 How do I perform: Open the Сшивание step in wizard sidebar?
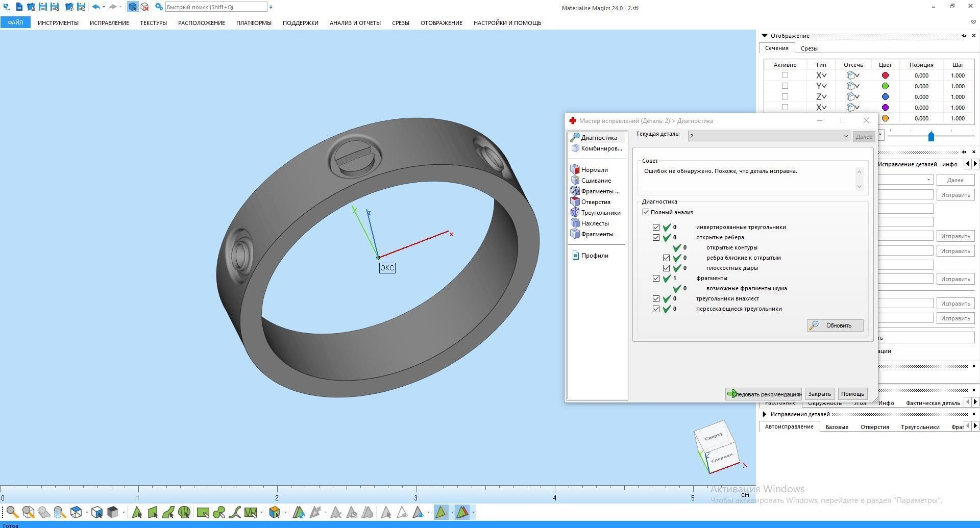pyautogui.click(x=596, y=181)
